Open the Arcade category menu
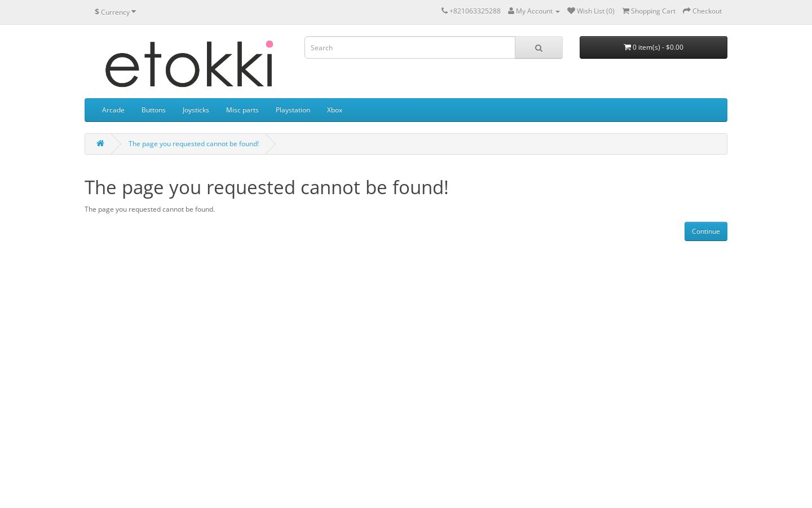This screenshot has height=508, width=812. [113, 110]
